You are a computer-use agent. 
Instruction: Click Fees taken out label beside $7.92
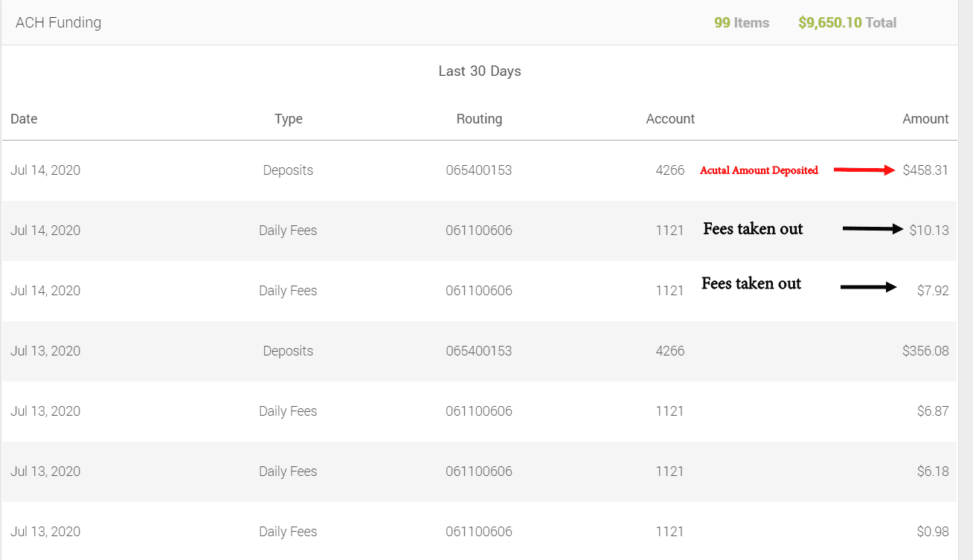[751, 283]
